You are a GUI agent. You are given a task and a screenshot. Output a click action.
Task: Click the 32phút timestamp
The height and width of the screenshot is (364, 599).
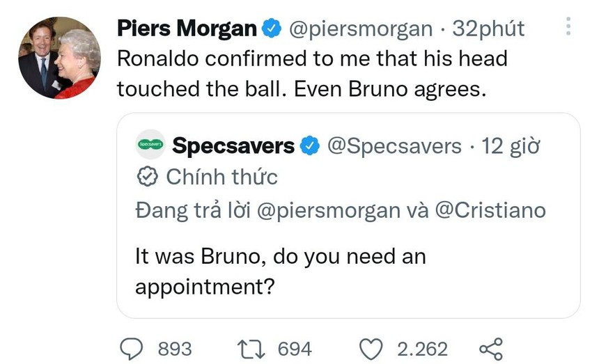point(488,29)
